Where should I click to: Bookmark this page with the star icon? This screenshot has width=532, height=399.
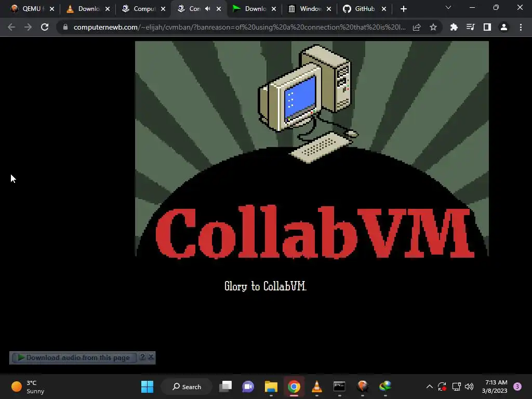tap(433, 27)
